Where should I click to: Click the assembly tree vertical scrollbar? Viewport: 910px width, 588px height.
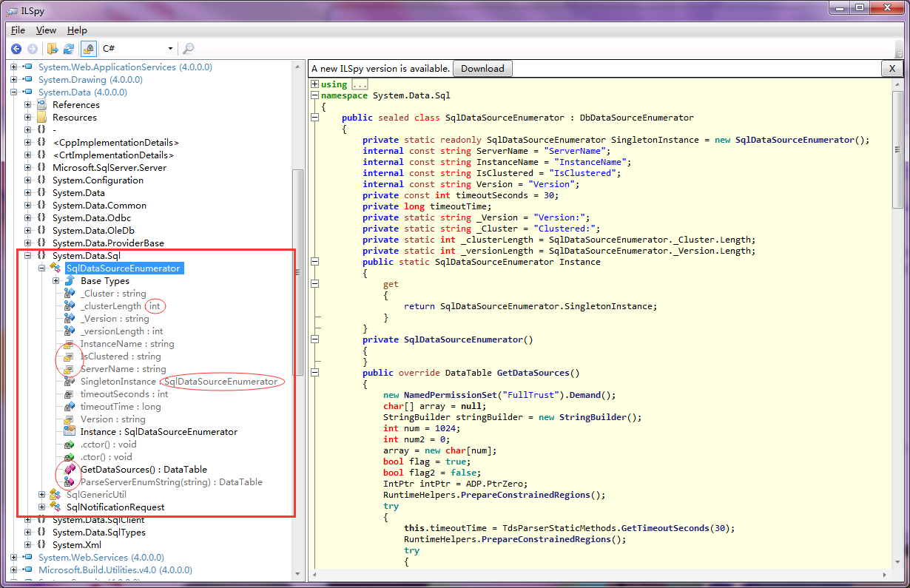298,274
